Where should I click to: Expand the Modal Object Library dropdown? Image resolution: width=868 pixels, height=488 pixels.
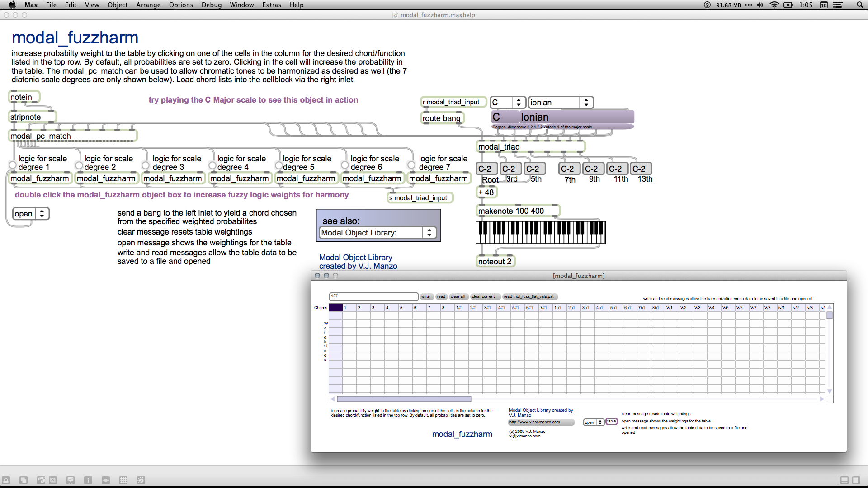tap(430, 232)
